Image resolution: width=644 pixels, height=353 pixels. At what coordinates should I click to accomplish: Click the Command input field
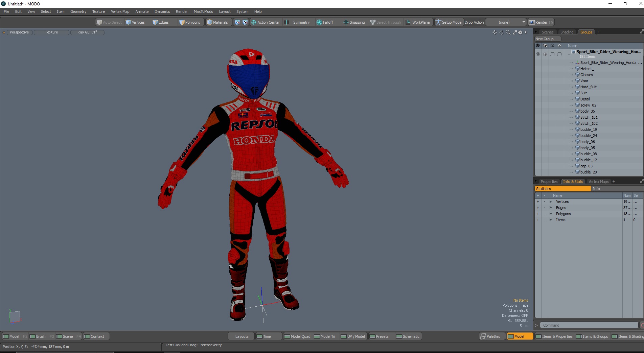[x=589, y=325]
